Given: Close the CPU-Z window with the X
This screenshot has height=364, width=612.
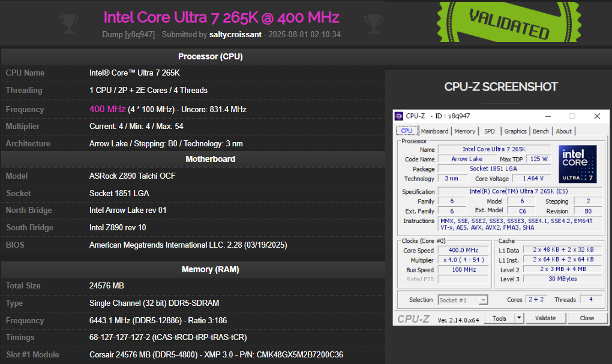Looking at the screenshot, I should 597,116.
